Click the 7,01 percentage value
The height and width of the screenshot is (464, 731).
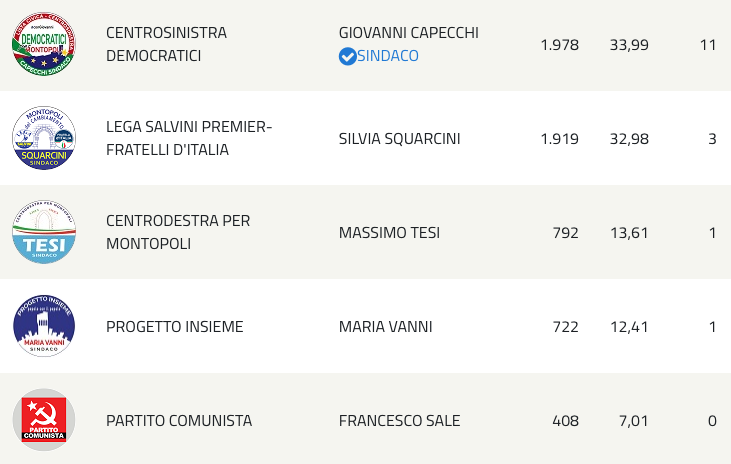coord(633,421)
